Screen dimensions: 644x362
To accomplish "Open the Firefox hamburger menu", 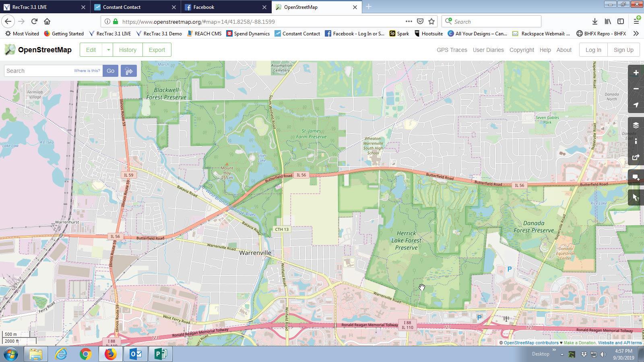I will coord(636,21).
